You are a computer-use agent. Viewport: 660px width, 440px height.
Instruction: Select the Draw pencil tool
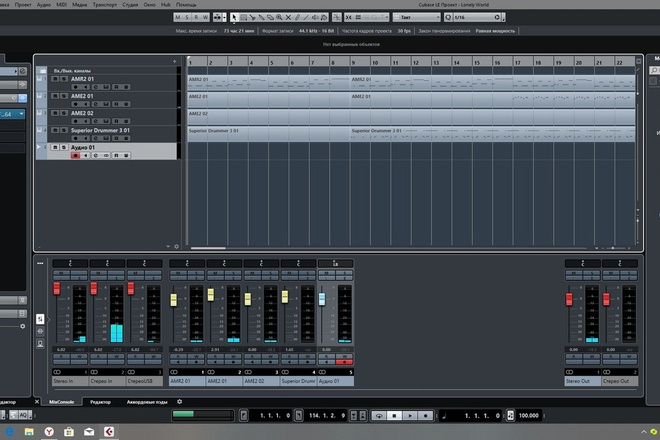(x=297, y=17)
